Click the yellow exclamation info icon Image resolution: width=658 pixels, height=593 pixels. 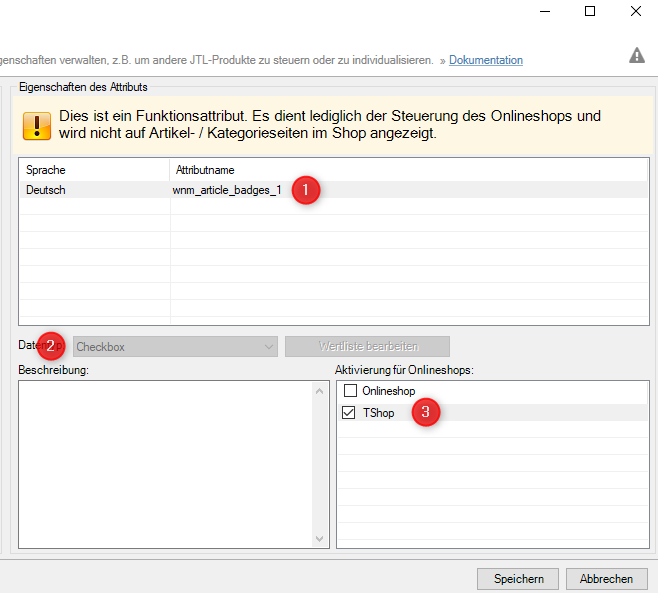[x=37, y=125]
